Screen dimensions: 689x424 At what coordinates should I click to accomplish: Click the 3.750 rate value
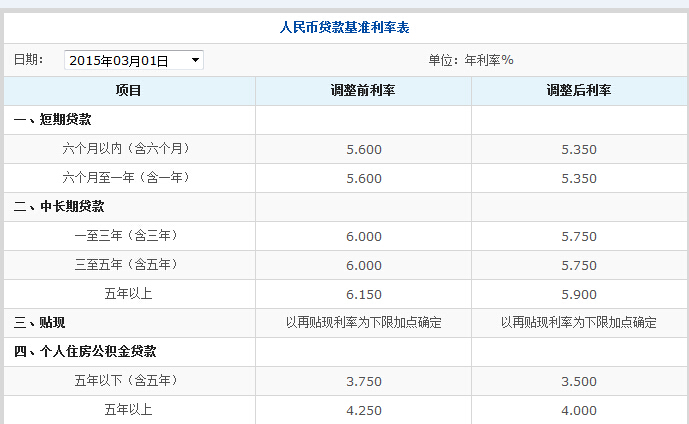(x=363, y=381)
